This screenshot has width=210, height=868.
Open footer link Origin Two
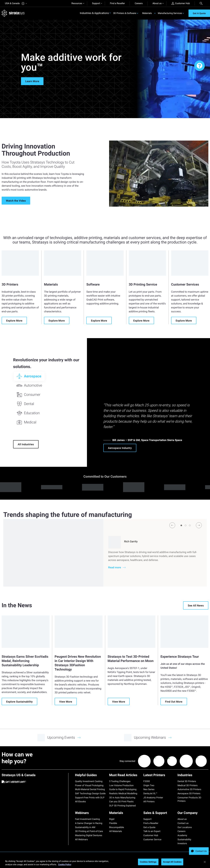tap(149, 786)
